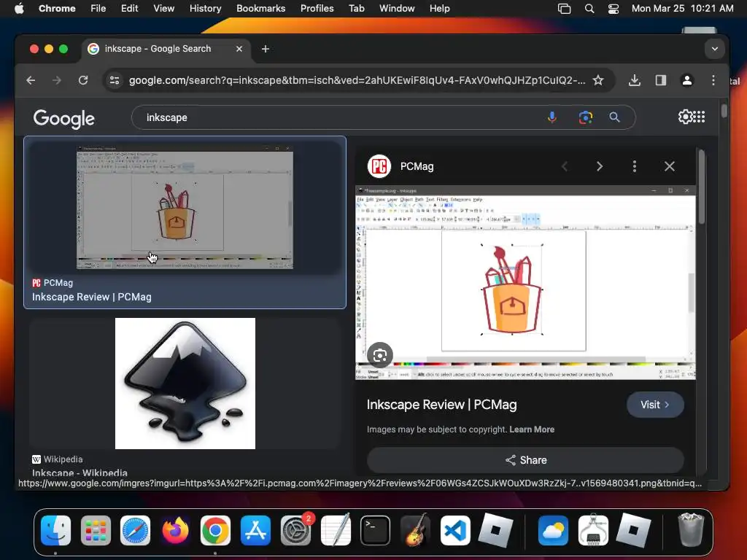747x560 pixels.
Task: Launch Safari from the Dock
Action: point(135,530)
